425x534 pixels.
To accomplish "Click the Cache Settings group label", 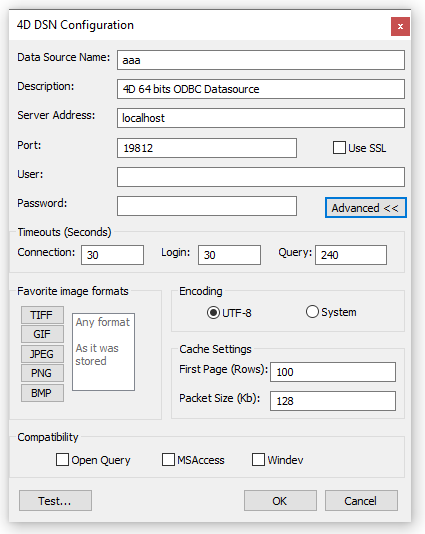I will click(x=215, y=349).
